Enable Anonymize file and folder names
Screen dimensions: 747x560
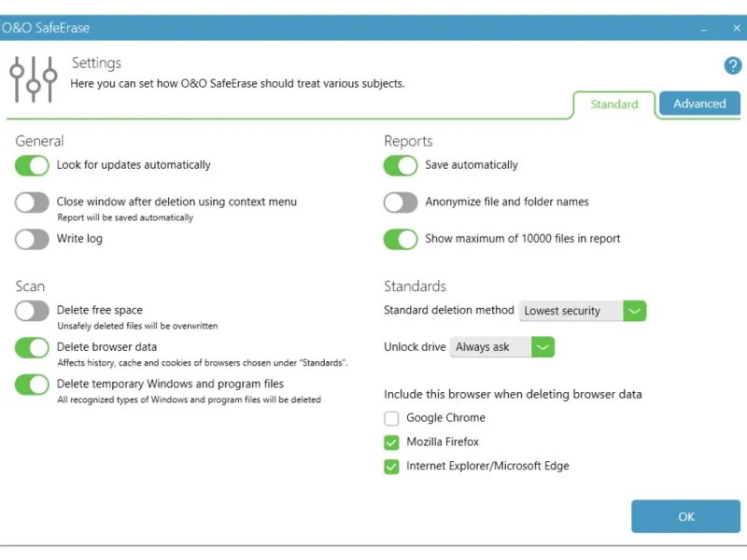click(x=401, y=202)
